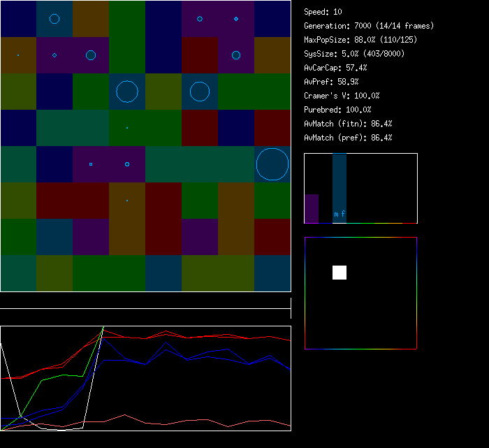Click the Cramer's V: 100.0% line
Viewport: 489px width, 448px height.
click(x=342, y=96)
